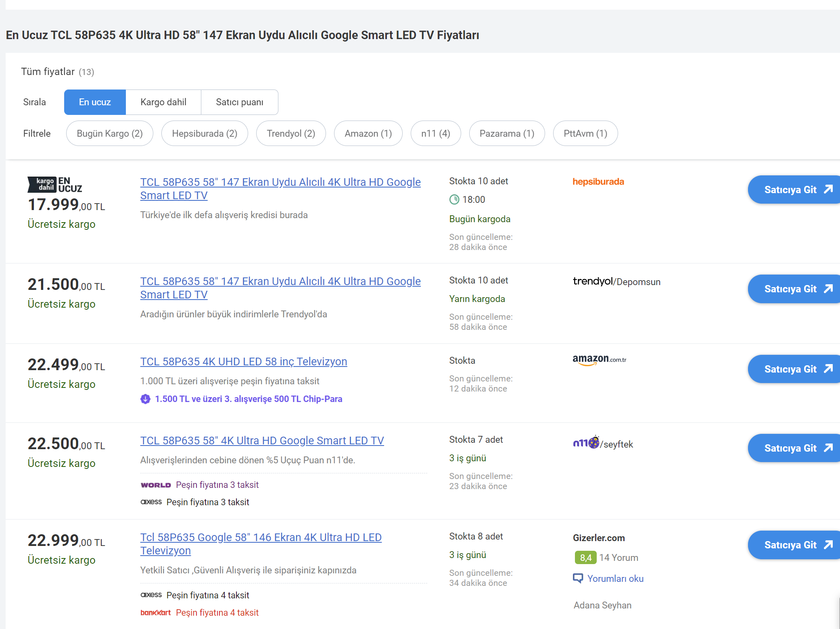The image size is (840, 629).
Task: Open hepsiburada TCL 58P635 product link
Action: click(x=280, y=189)
